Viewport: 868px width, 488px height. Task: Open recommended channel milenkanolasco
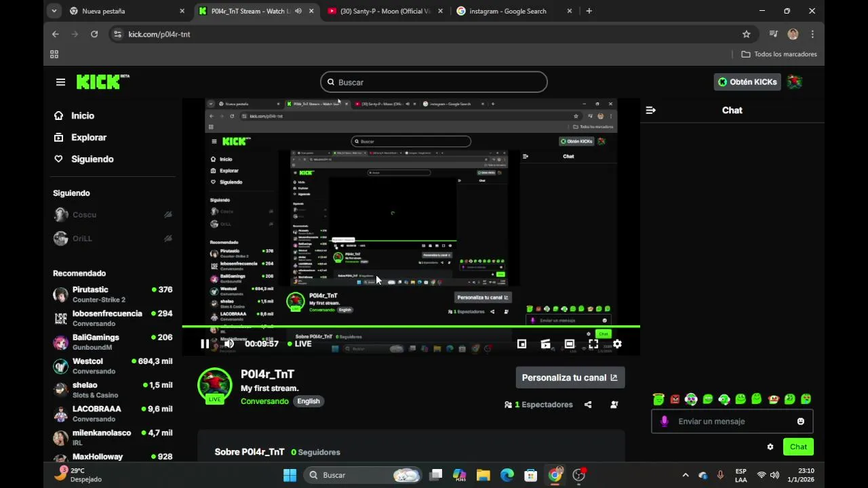[x=113, y=437]
